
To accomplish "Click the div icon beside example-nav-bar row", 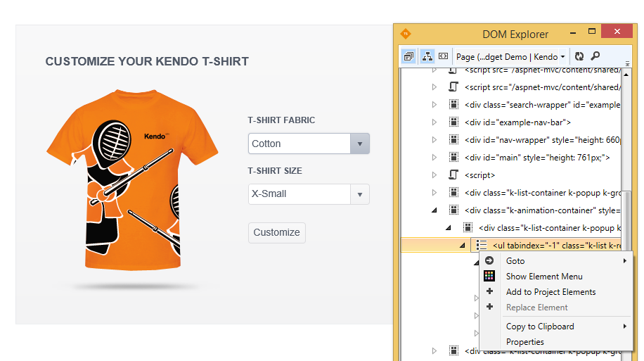I will [453, 122].
